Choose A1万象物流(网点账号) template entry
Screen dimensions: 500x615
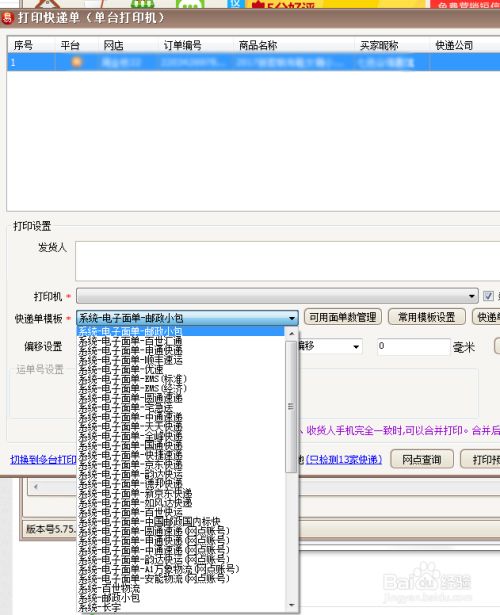(180, 570)
